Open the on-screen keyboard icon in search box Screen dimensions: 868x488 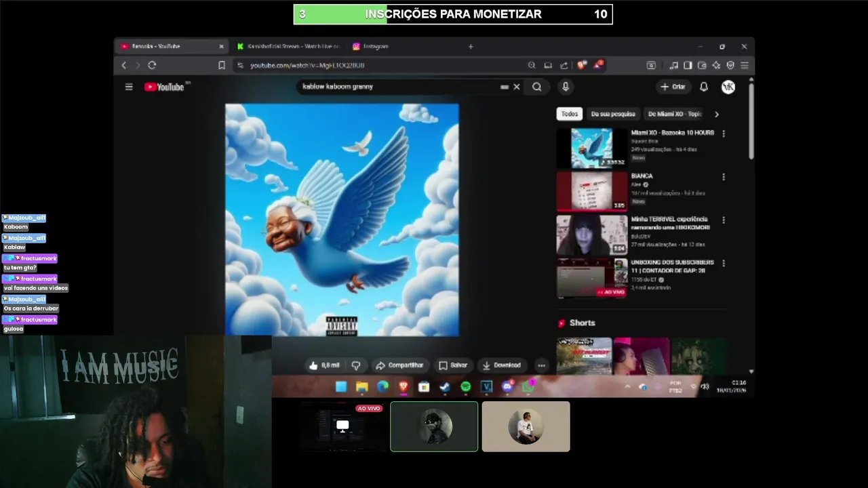pyautogui.click(x=505, y=87)
